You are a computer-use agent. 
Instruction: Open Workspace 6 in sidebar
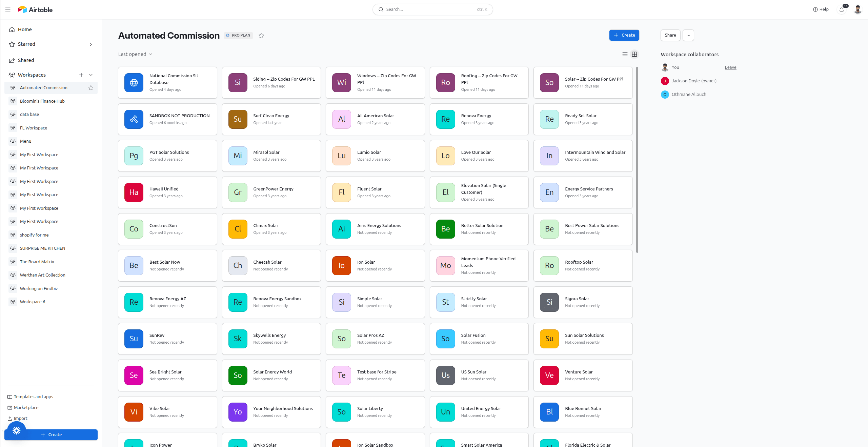click(x=51, y=302)
